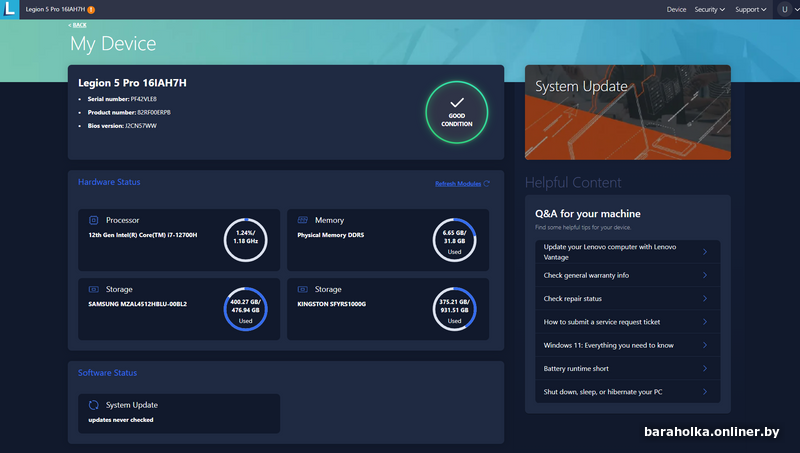This screenshot has width=800, height=453.
Task: Click chevron next to Check general warranty info
Action: pos(705,275)
